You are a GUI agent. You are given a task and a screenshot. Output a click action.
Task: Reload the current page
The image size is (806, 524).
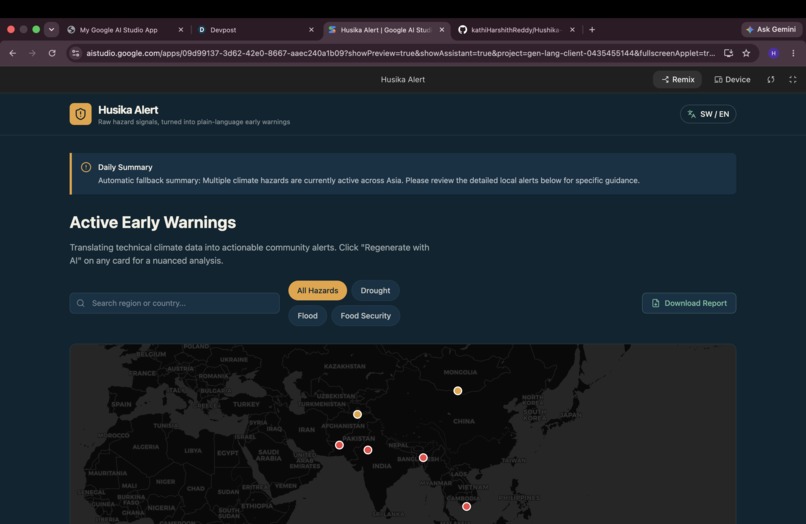(52, 53)
